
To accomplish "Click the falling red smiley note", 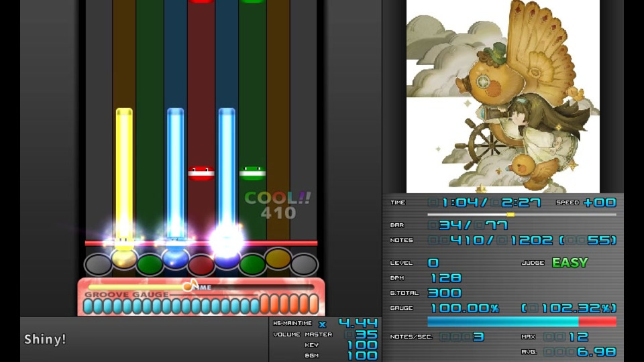I will 201,173.
